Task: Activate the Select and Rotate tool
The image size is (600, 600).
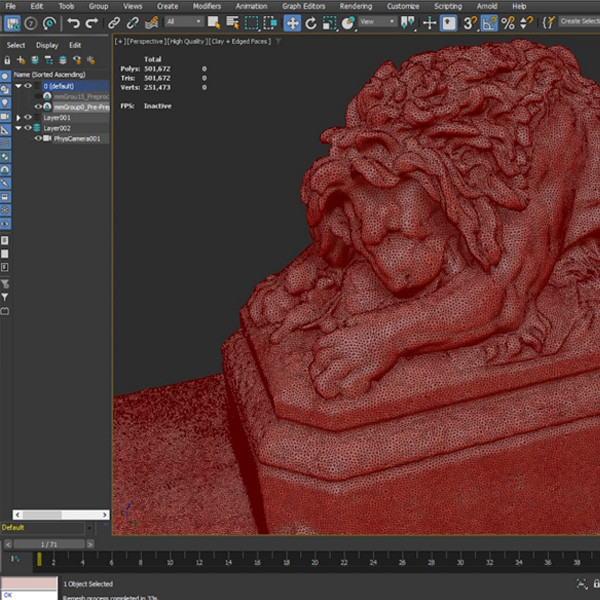Action: tap(311, 23)
